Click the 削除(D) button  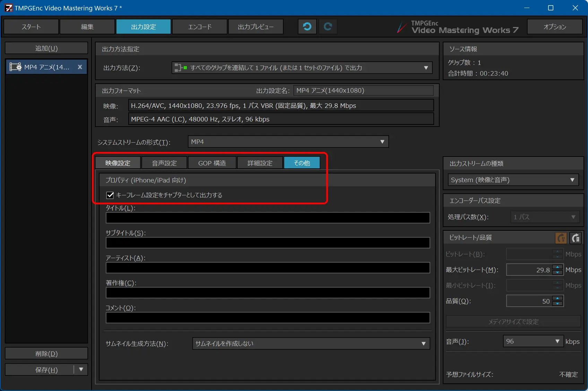pyautogui.click(x=46, y=354)
